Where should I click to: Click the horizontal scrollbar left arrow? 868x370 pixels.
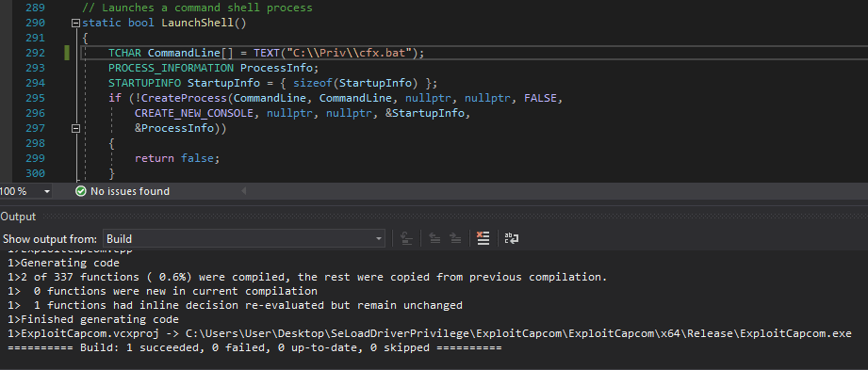click(x=243, y=191)
